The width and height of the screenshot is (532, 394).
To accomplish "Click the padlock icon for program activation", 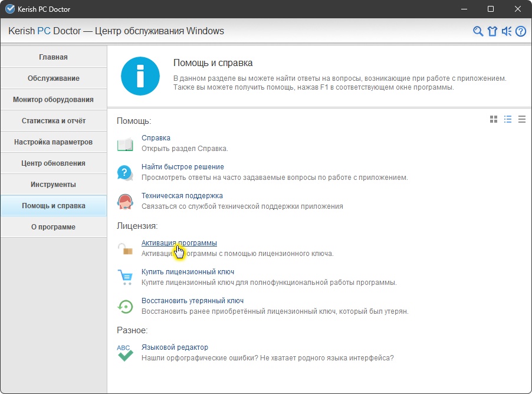I will (125, 249).
